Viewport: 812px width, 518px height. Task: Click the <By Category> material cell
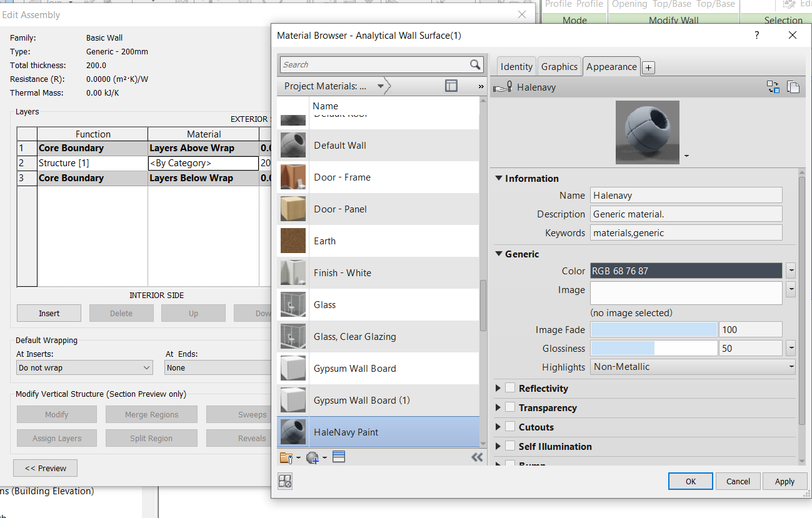click(x=203, y=163)
